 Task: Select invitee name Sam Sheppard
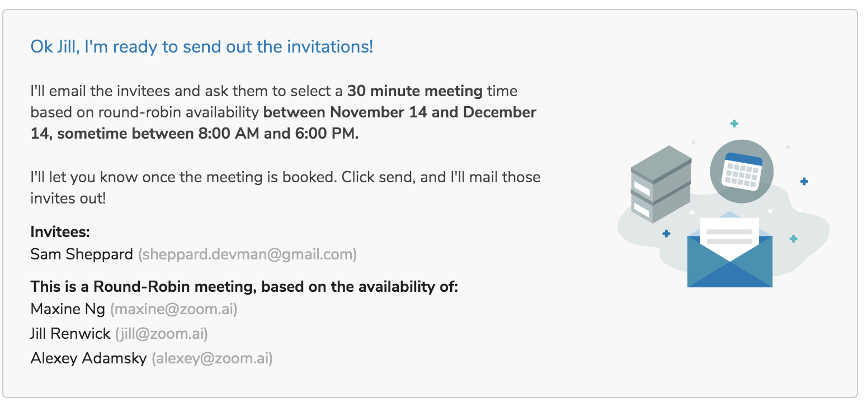click(82, 254)
